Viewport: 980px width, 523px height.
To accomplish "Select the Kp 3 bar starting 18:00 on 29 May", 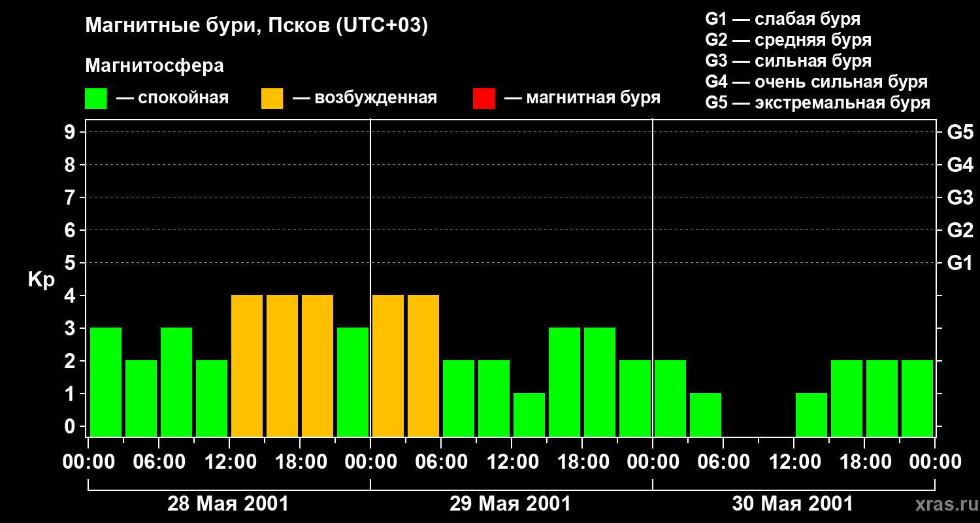I will pyautogui.click(x=600, y=382).
